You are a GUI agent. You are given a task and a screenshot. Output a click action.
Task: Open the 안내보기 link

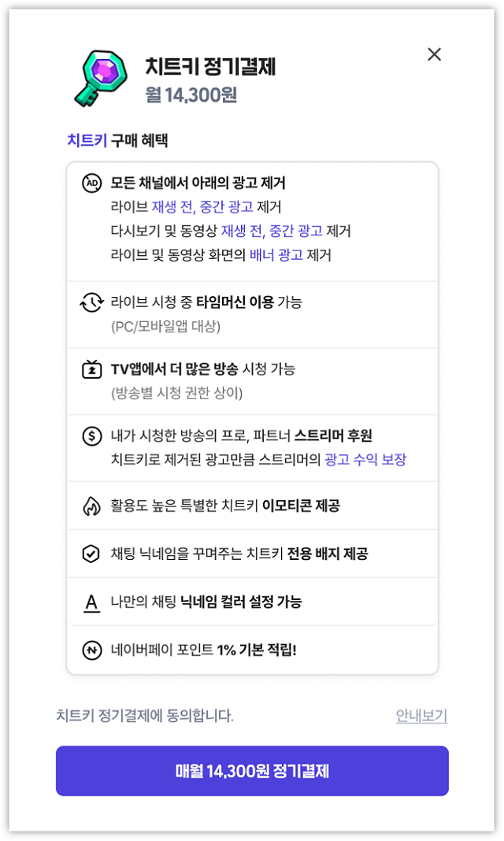pos(421,716)
